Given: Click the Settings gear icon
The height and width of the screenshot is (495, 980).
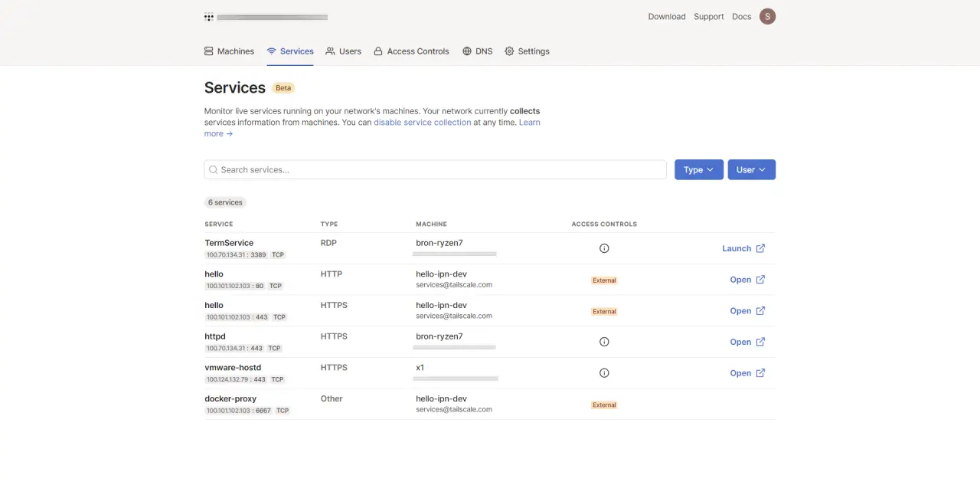Looking at the screenshot, I should coord(509,51).
